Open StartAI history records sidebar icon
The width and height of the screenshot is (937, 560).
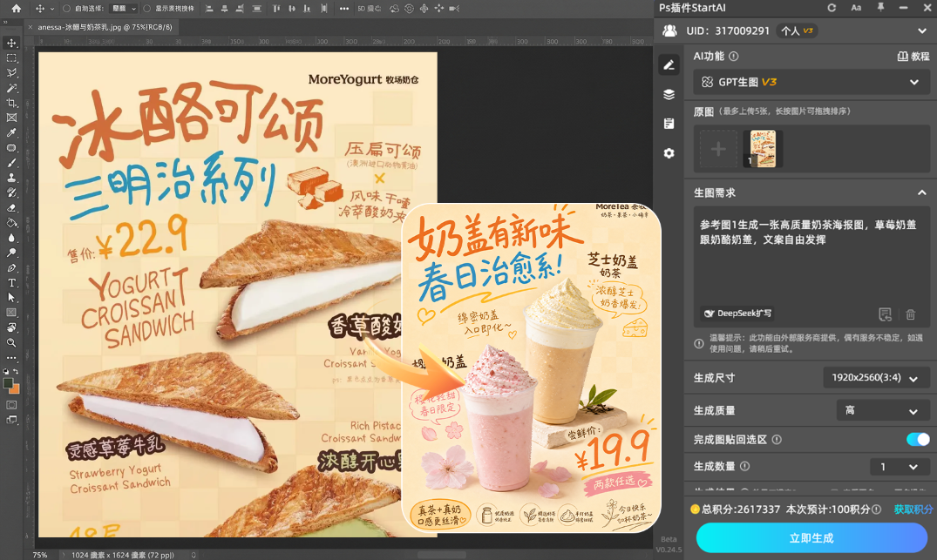point(669,124)
